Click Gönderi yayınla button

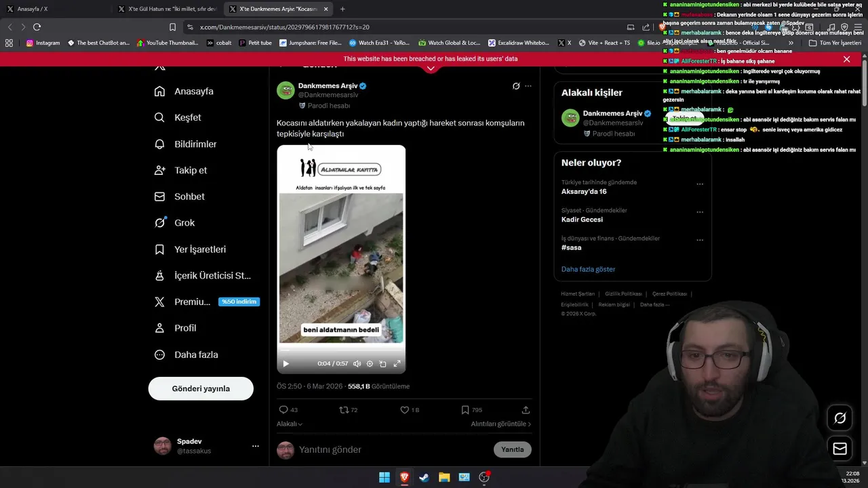[201, 388]
